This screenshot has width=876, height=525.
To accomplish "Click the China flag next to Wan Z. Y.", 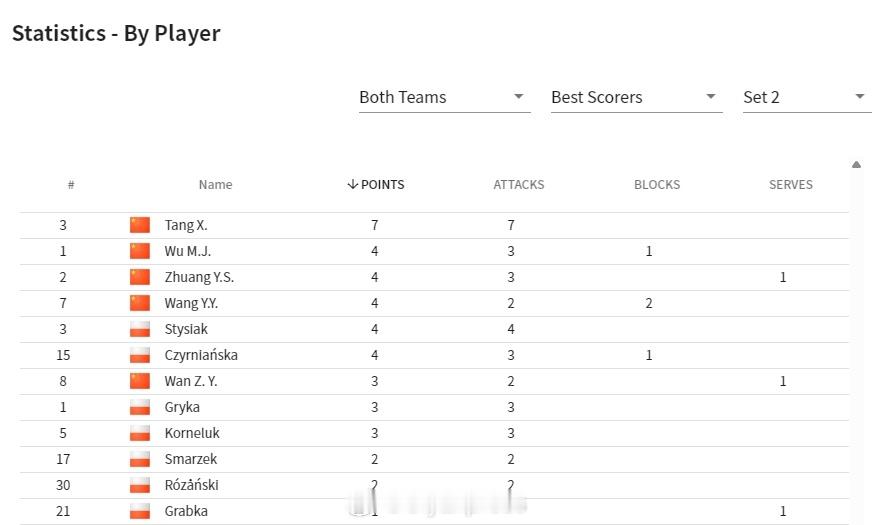I will 140,381.
